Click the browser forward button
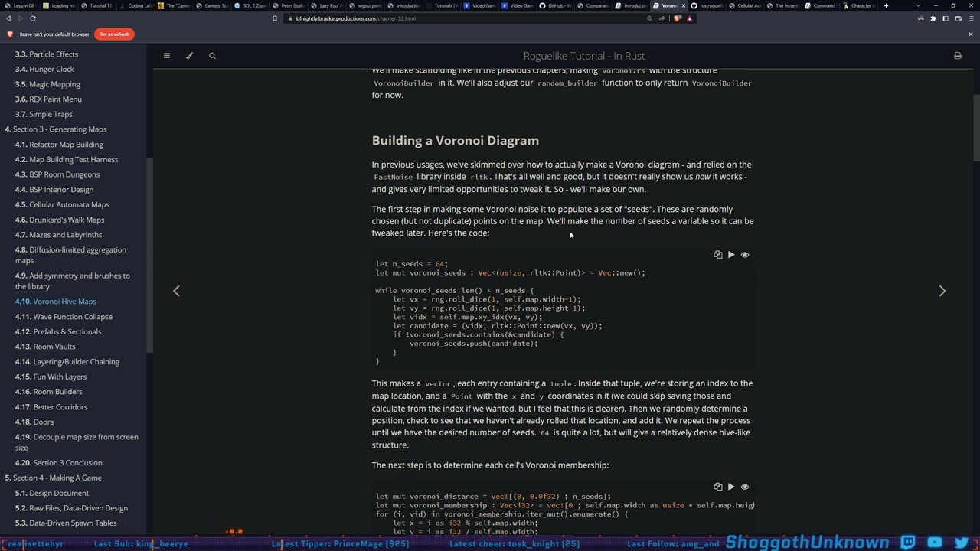Screen dimensions: 980x551 21,18
